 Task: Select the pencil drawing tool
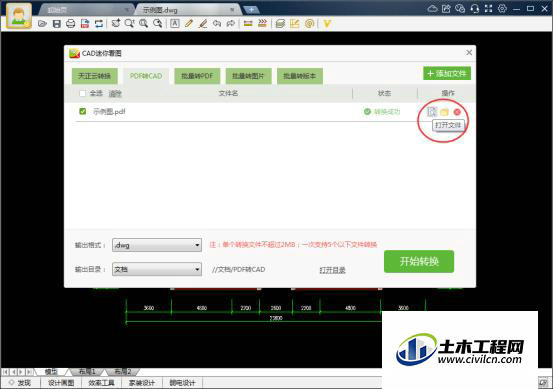coord(189,23)
